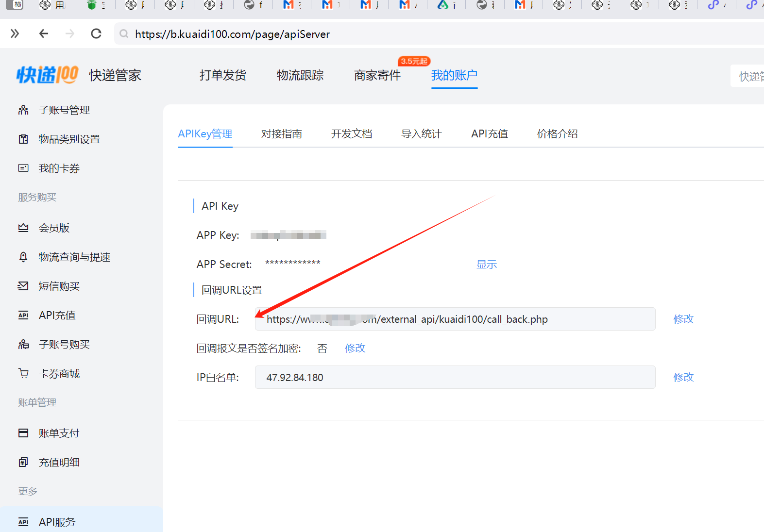Viewport: 764px width, 532px height.
Task: Click the 3.5元起 badge
Action: pos(414,61)
